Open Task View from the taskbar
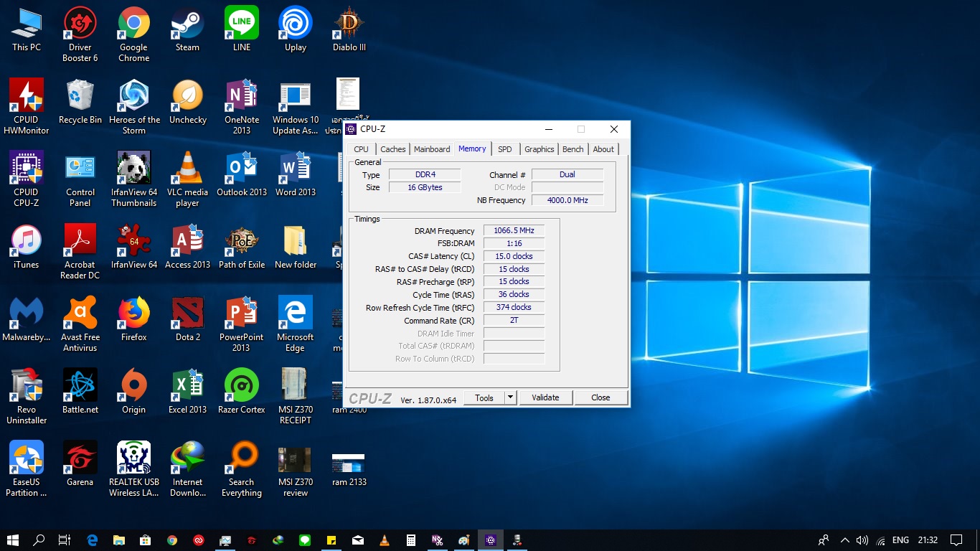The width and height of the screenshot is (980, 551). (65, 540)
